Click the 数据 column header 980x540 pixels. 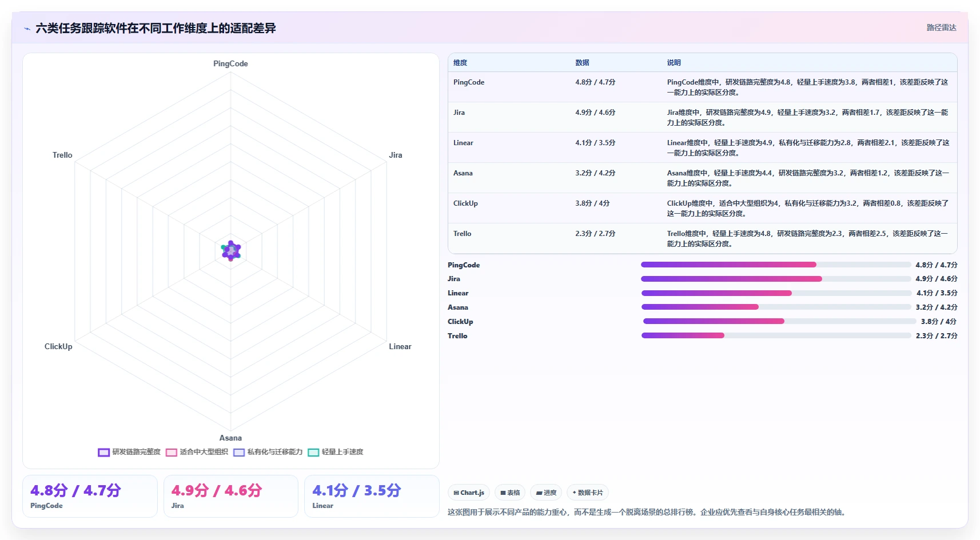point(582,63)
